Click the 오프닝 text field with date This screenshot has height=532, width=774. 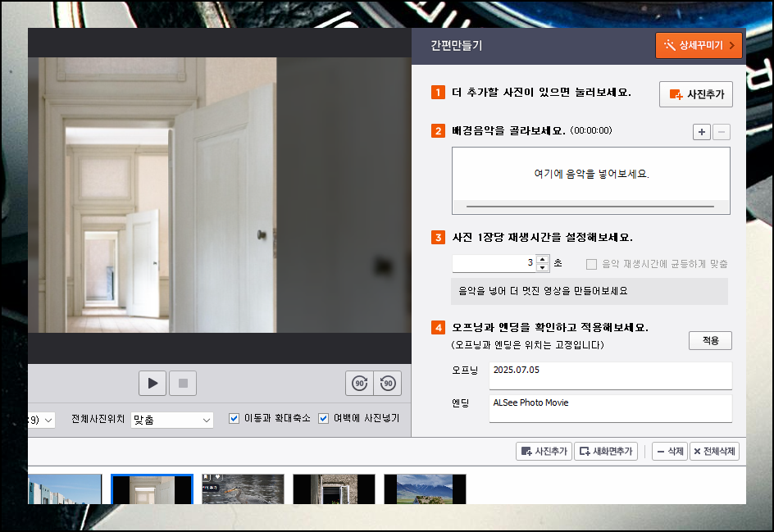pyautogui.click(x=611, y=375)
